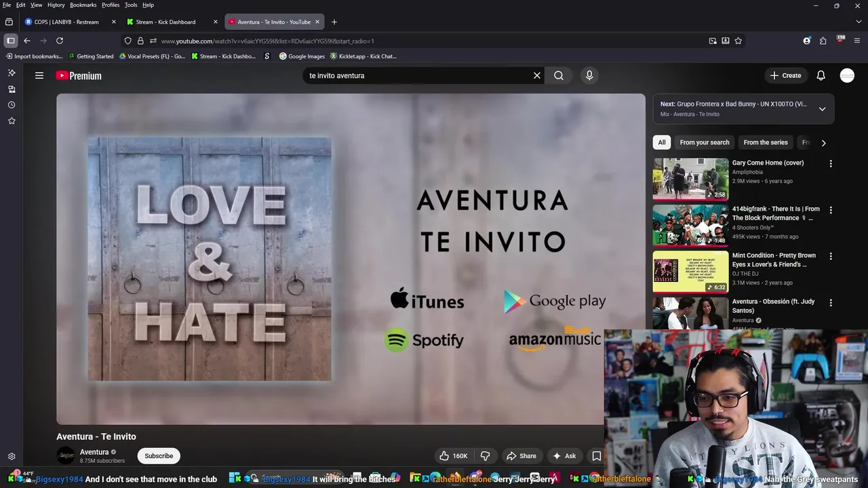Open History clock icon in sidebar

click(12, 105)
